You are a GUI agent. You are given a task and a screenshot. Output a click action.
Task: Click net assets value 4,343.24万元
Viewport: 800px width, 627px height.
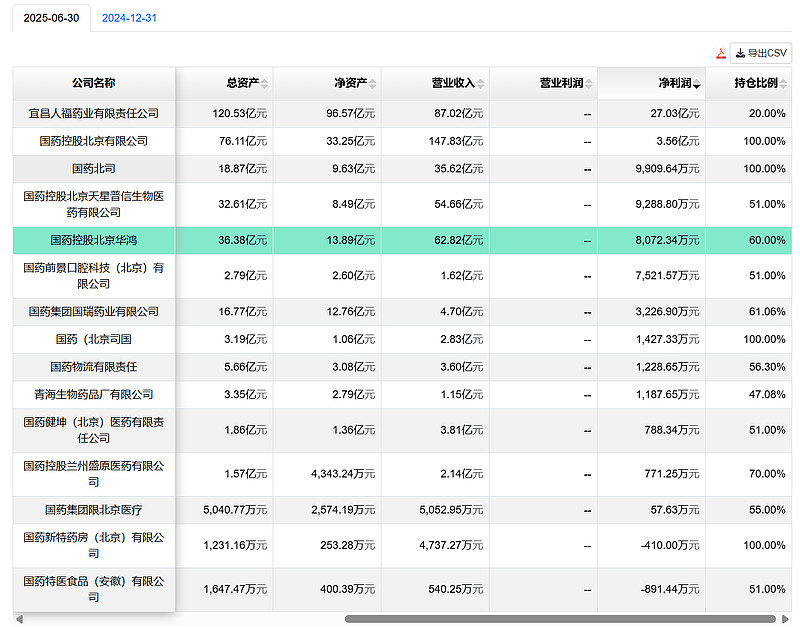(x=343, y=474)
